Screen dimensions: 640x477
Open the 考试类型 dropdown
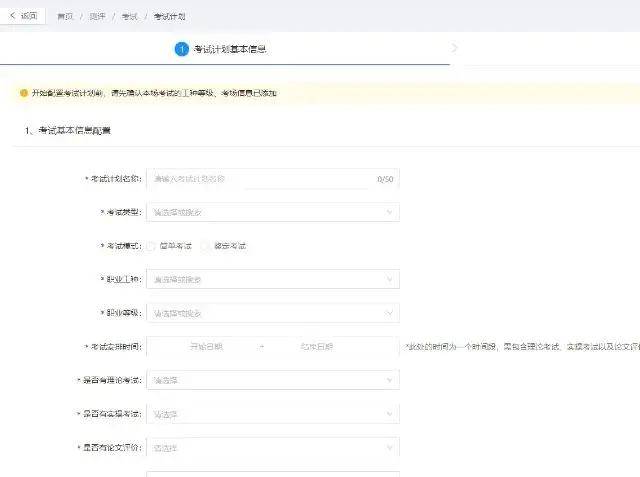[273, 212]
